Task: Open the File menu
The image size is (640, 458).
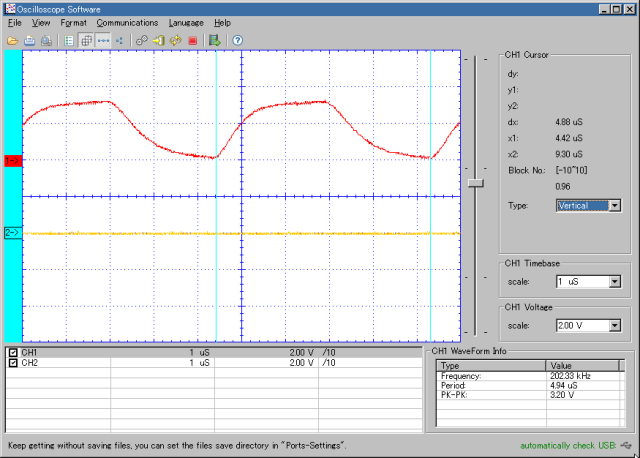Action: click(x=15, y=23)
